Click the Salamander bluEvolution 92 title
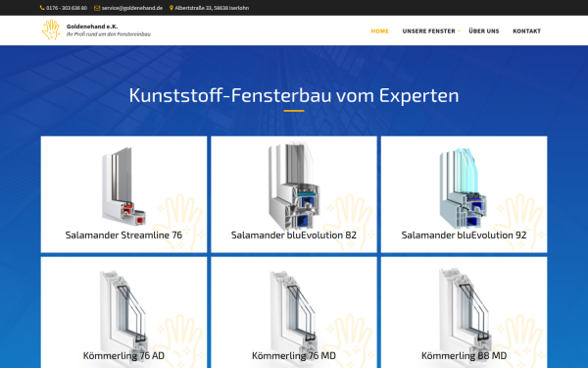The height and width of the screenshot is (368, 588). coord(464,236)
